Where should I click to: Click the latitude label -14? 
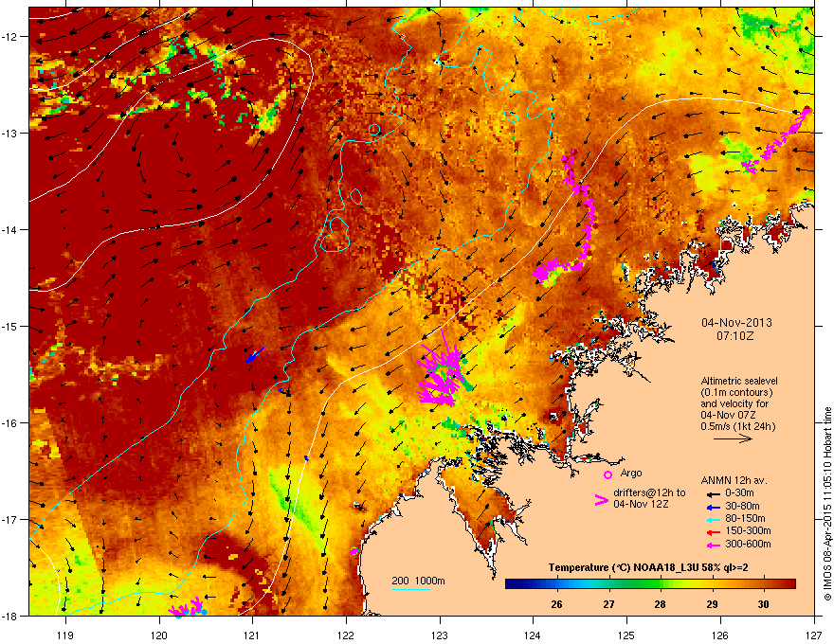coord(10,229)
